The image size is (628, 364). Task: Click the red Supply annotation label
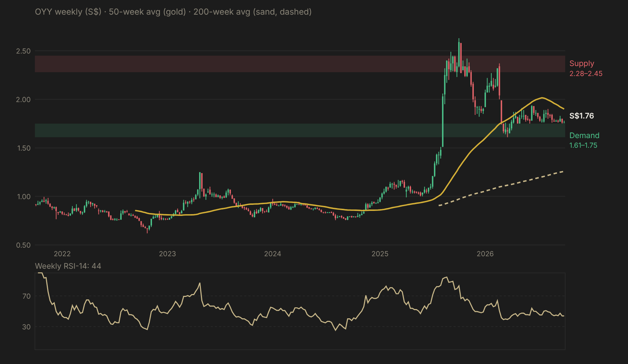click(x=582, y=64)
